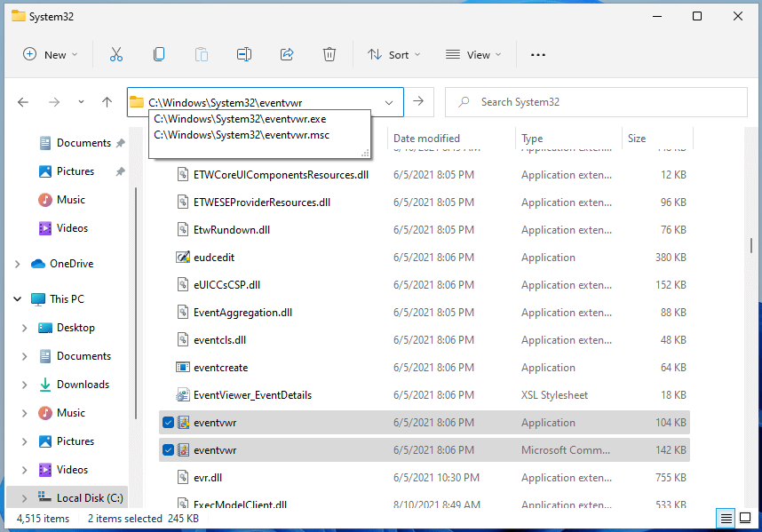Expand the Desktop tree node
The image size is (762, 532).
24,328
